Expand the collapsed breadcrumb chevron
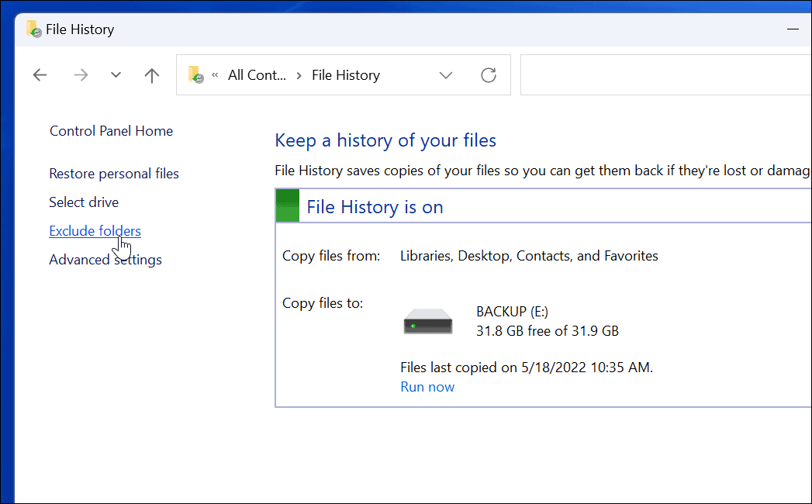Viewport: 812px width, 504px height. [x=215, y=74]
